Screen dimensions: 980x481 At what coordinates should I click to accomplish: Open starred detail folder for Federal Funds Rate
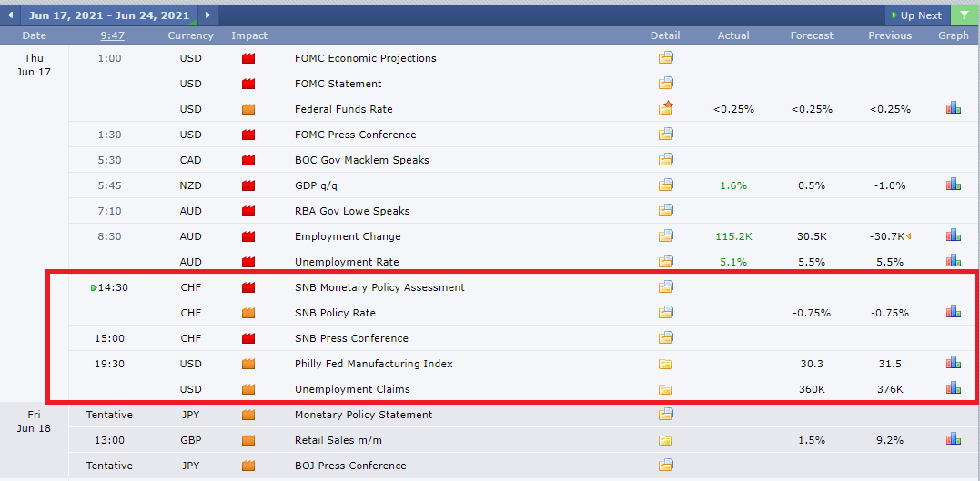pos(666,108)
